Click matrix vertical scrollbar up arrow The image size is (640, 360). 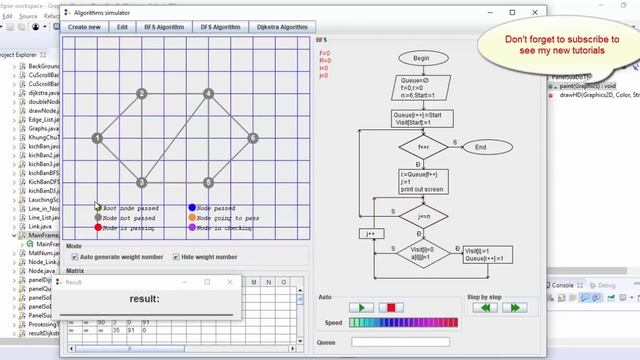pyautogui.click(x=300, y=290)
